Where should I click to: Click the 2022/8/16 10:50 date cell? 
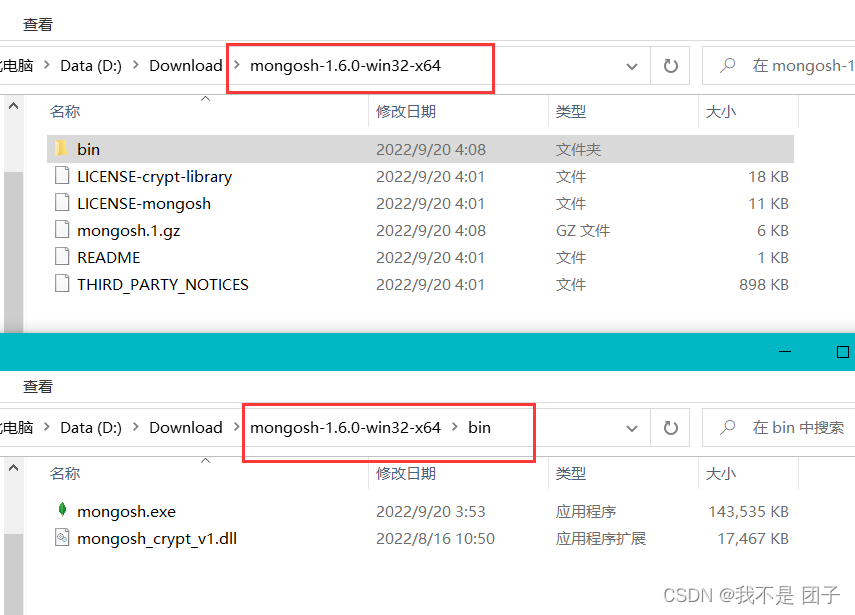435,539
